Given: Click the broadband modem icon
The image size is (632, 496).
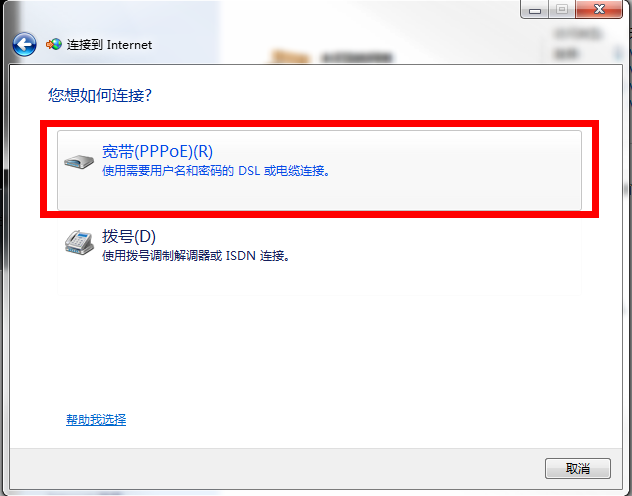Looking at the screenshot, I should (x=79, y=162).
